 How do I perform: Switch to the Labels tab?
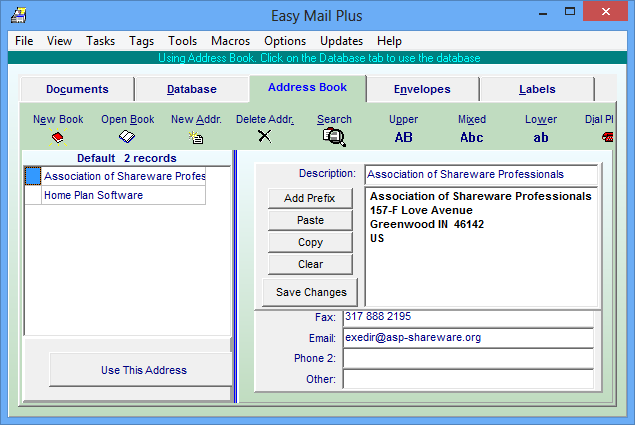click(x=537, y=89)
